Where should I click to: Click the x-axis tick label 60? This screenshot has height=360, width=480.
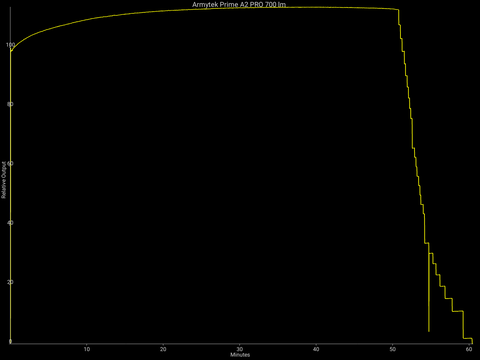[x=469, y=349]
